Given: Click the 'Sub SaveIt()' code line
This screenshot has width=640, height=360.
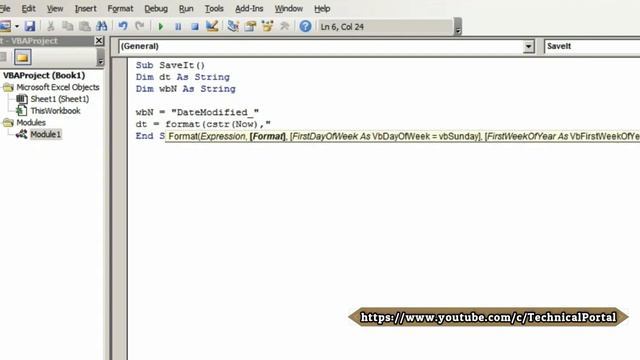Looking at the screenshot, I should [170, 65].
